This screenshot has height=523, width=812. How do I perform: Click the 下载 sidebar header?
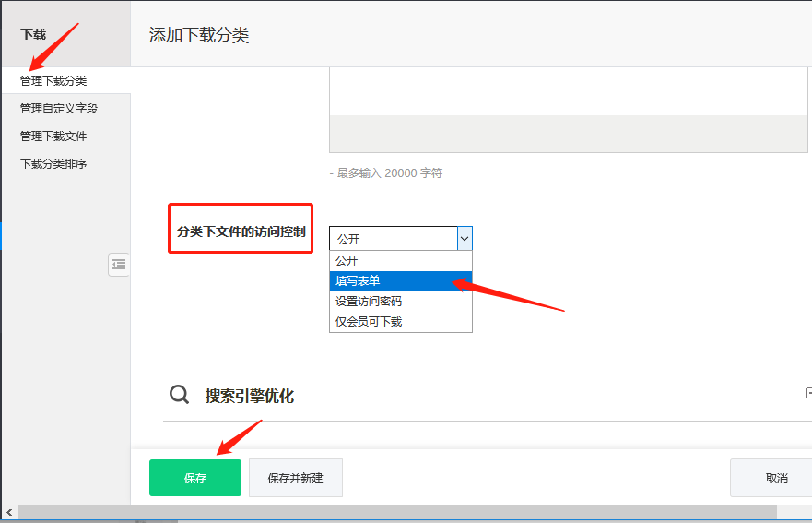33,34
